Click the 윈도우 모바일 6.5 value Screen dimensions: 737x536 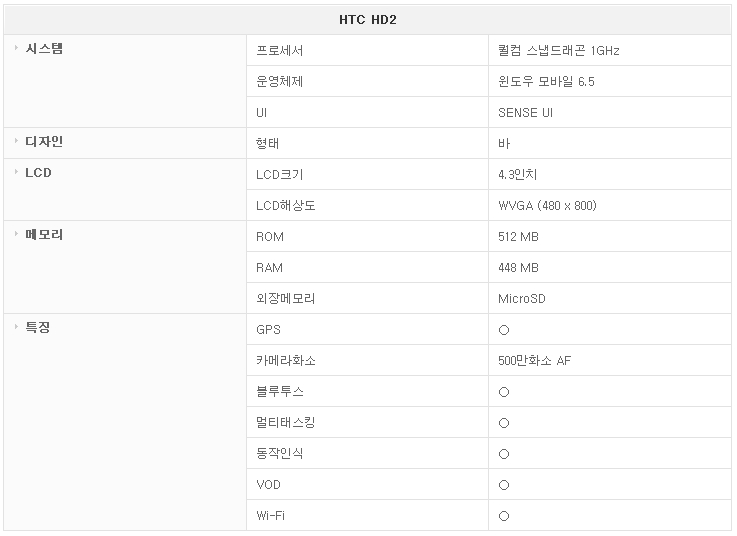546,81
